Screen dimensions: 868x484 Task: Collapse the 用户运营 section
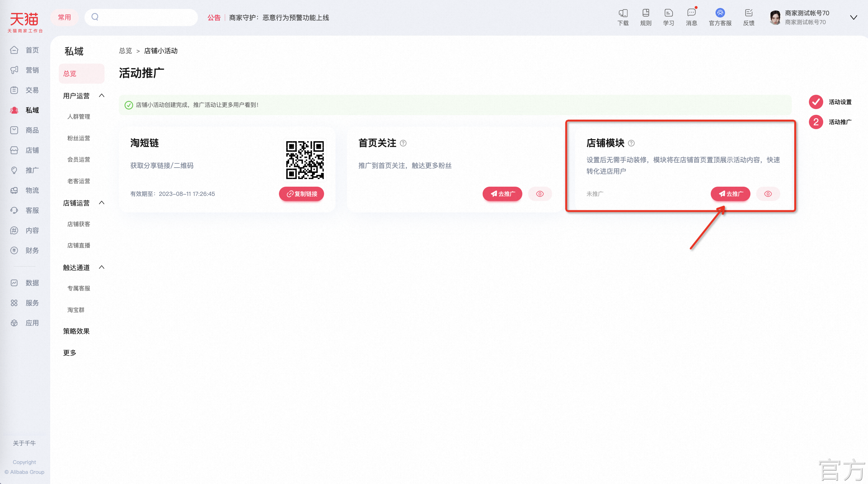pos(101,95)
